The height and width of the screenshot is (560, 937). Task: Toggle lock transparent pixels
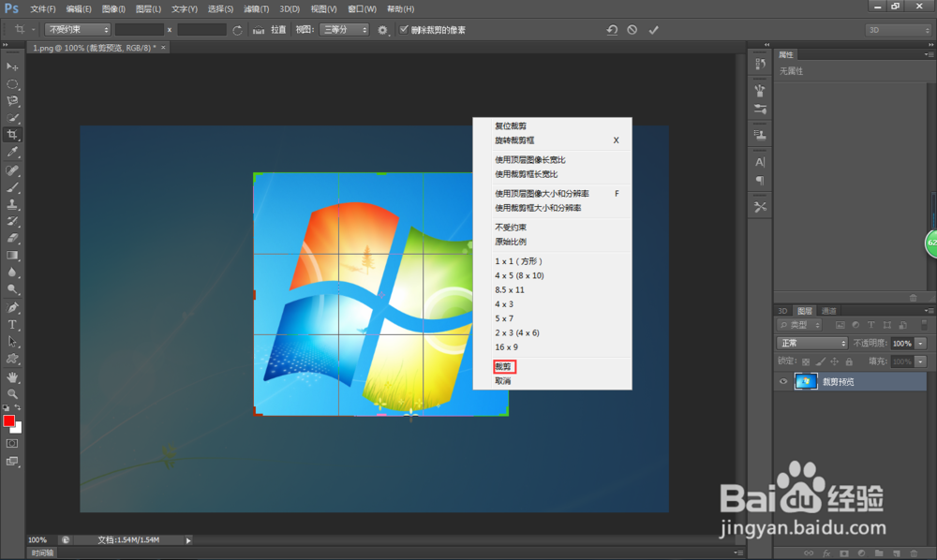[806, 361]
